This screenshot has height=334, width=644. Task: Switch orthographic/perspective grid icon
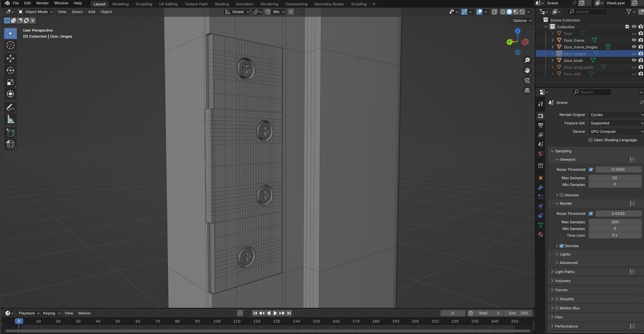(527, 90)
